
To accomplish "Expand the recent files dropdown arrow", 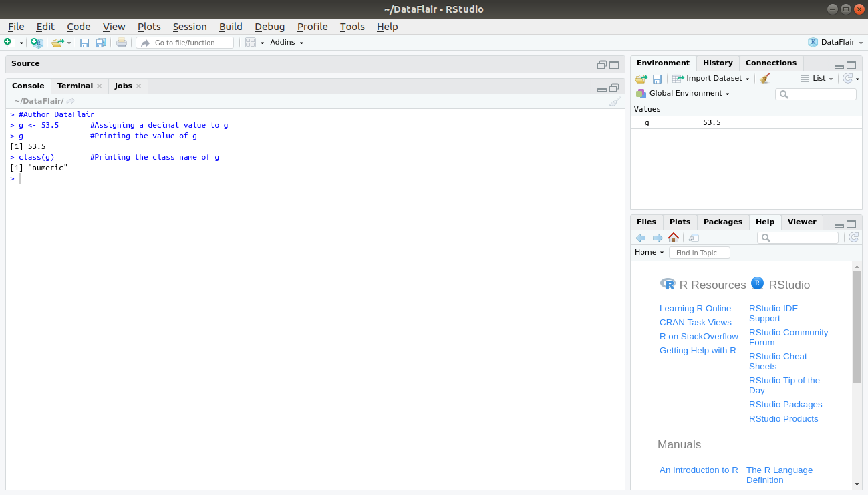I will (69, 43).
